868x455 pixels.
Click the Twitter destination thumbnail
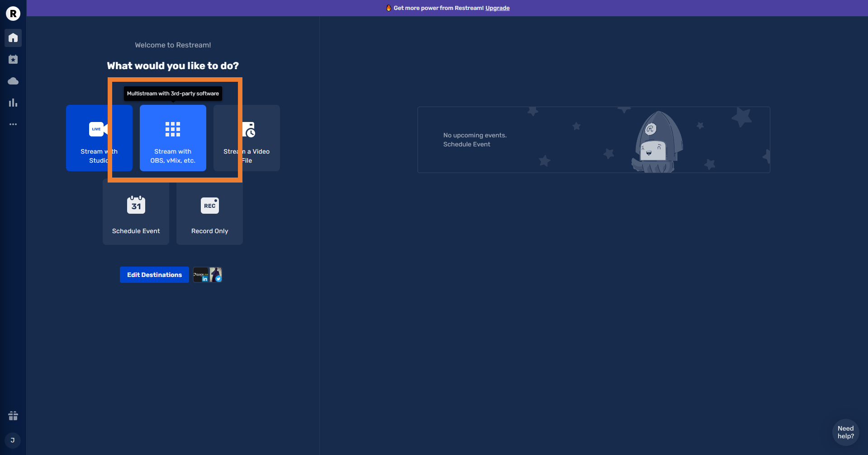click(x=216, y=275)
